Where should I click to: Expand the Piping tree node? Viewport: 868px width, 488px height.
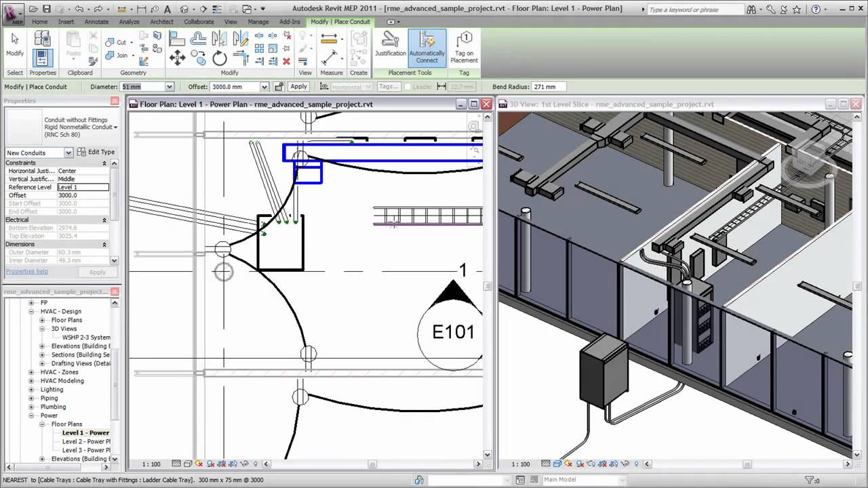tap(31, 398)
